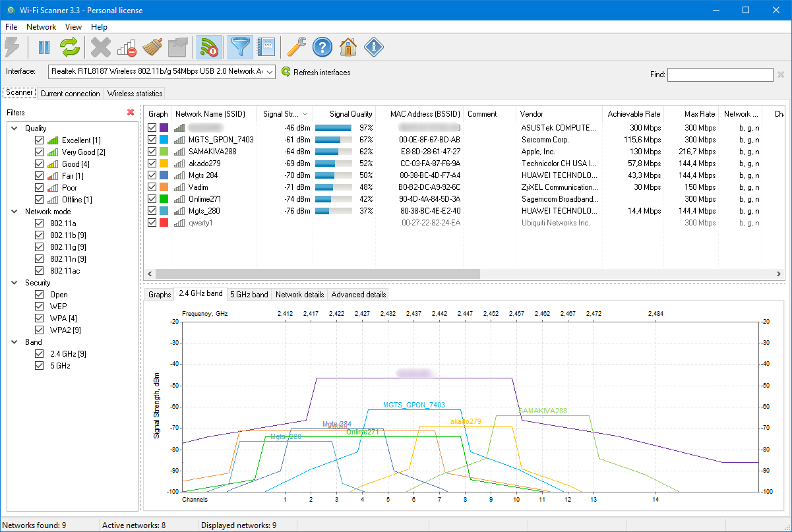Click the gray folder pointer icon
Viewport: 792px width, 532px height.
coord(178,47)
